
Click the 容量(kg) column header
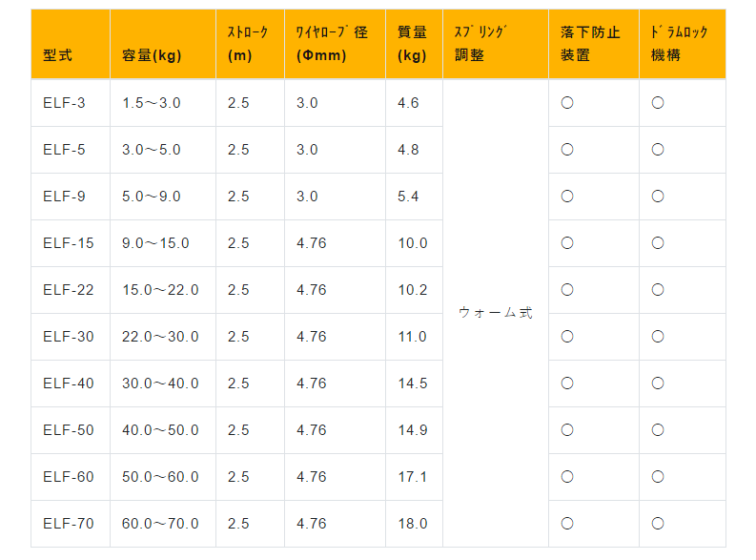[x=163, y=44]
